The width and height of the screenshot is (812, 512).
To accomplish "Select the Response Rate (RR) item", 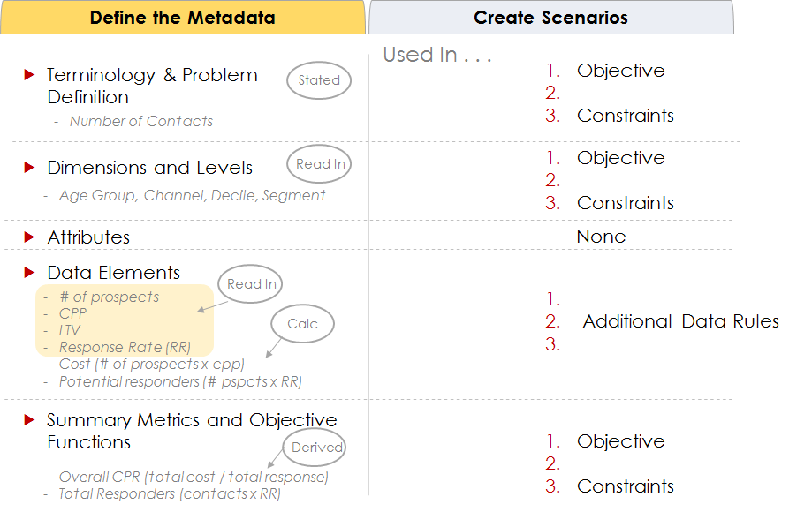I will (125, 347).
